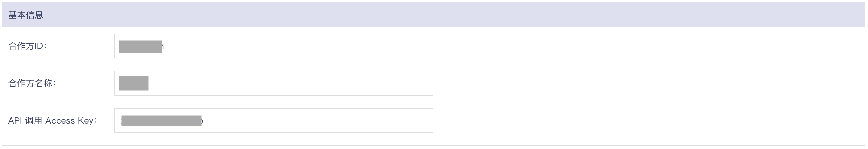This screenshot has height=149, width=868.
Task: Click the empty right part of 合作方名称 box
Action: click(292, 83)
